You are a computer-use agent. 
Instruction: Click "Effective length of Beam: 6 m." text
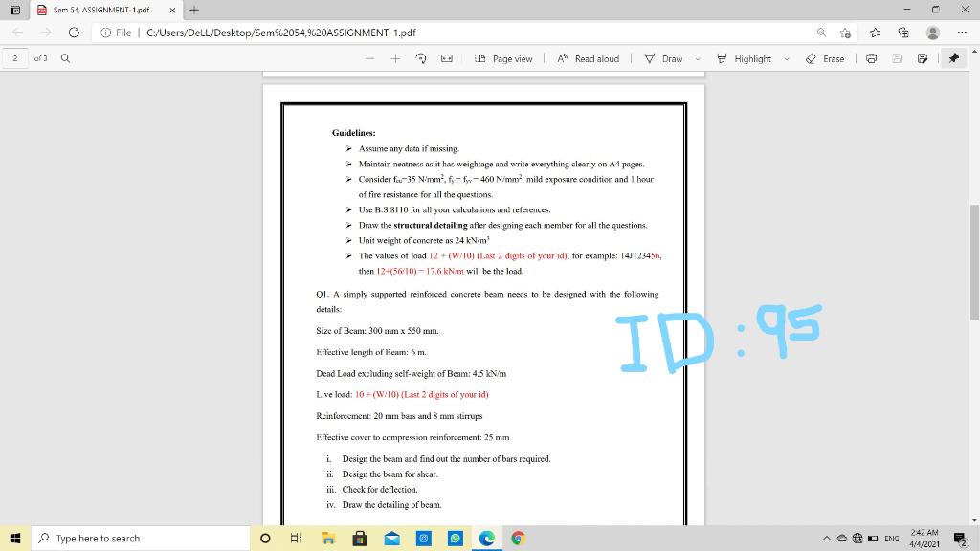click(x=371, y=352)
